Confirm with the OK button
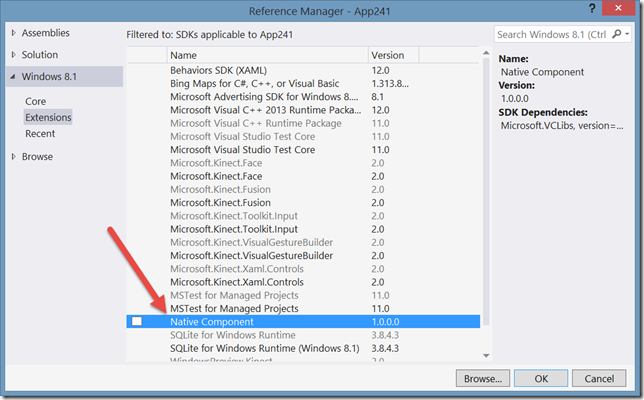644x400 pixels. pos(541,378)
